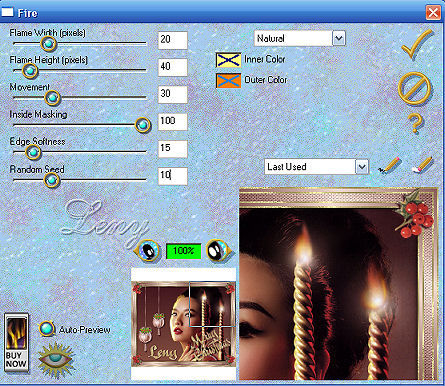Click the Flame Width slider knob
445x386 pixels.
click(49, 43)
